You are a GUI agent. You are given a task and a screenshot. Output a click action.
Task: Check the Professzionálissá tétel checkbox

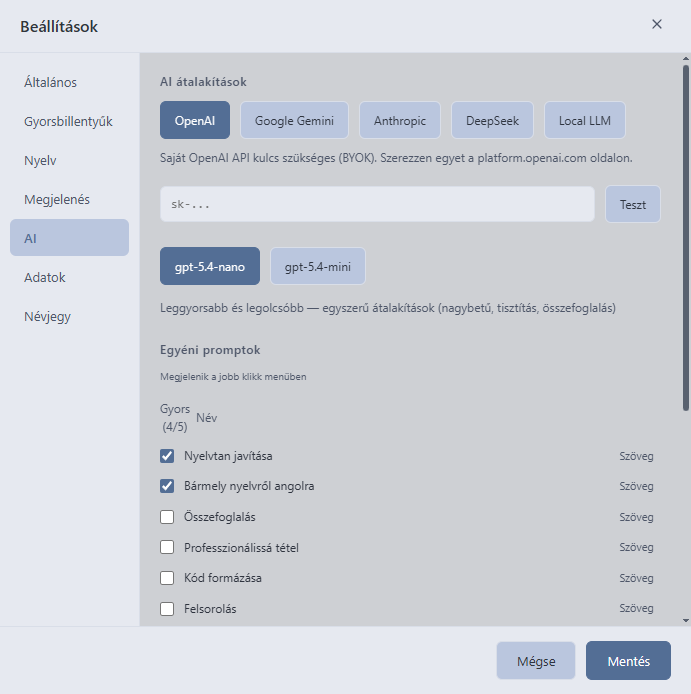pos(167,547)
